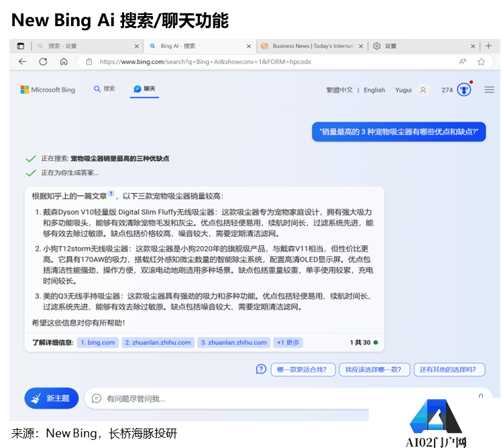Switch language to 繁體中文
This screenshot has height=448, width=503.
point(339,90)
